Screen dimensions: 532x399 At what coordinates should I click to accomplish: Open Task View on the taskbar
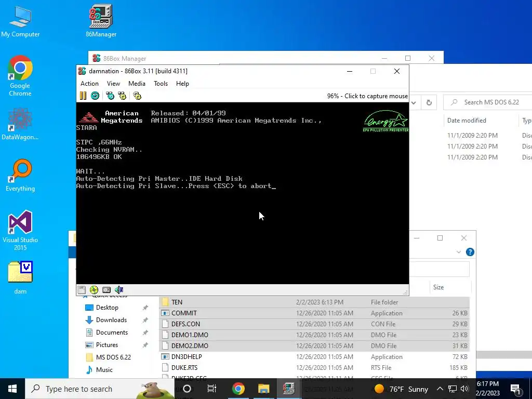(x=212, y=389)
